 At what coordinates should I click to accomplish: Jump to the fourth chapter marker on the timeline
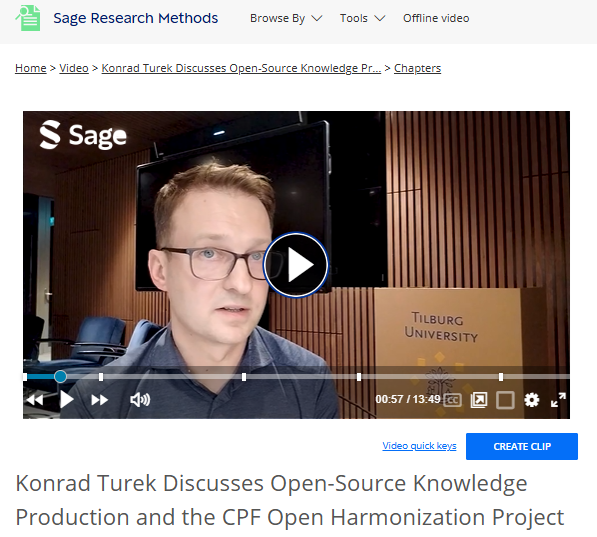click(359, 377)
